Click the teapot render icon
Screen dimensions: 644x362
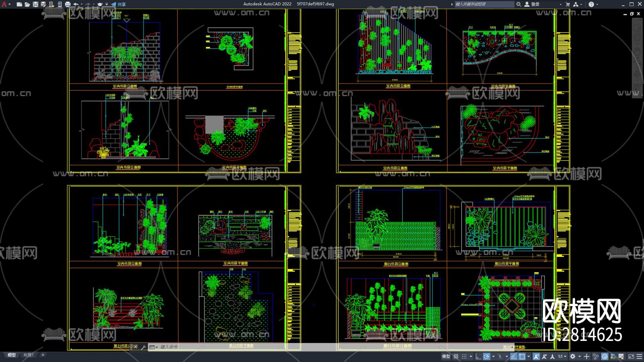click(100, 4)
